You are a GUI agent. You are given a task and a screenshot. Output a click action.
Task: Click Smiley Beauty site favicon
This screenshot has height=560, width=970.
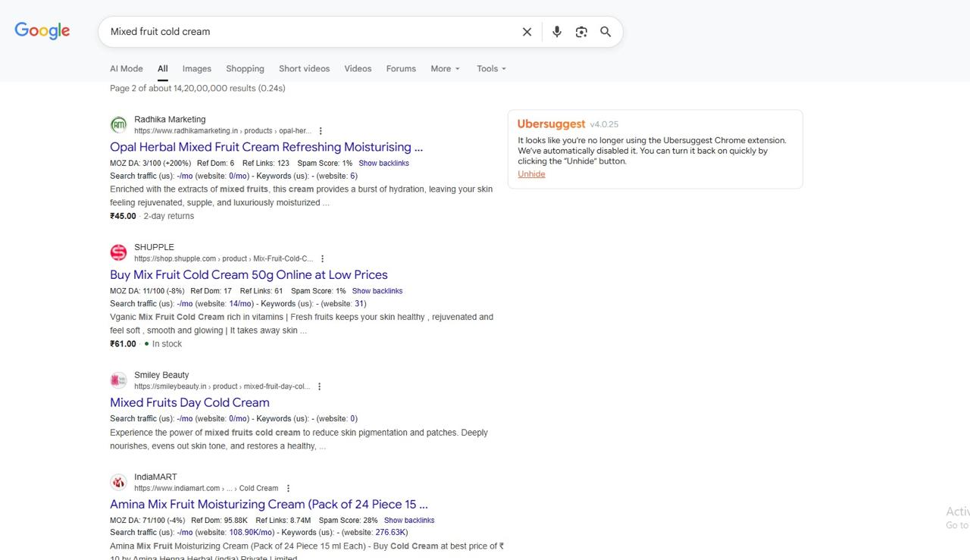[x=118, y=380]
